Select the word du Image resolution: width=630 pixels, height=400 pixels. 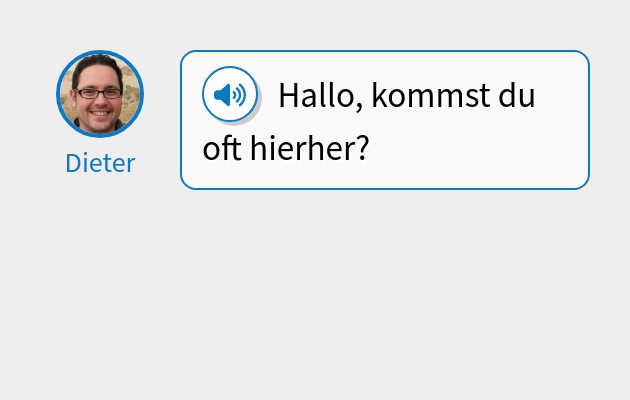[518, 96]
